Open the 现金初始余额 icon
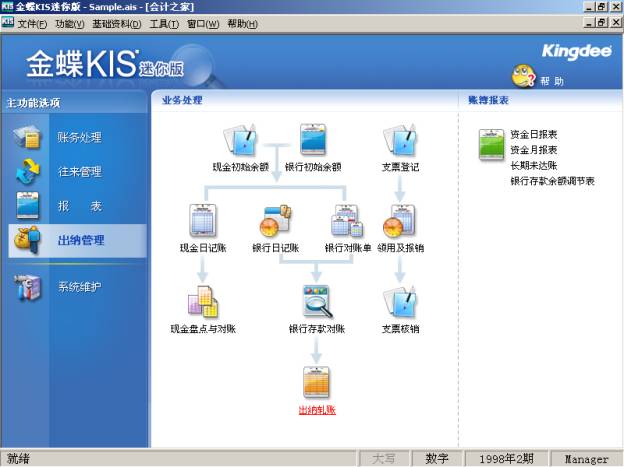 click(x=240, y=142)
